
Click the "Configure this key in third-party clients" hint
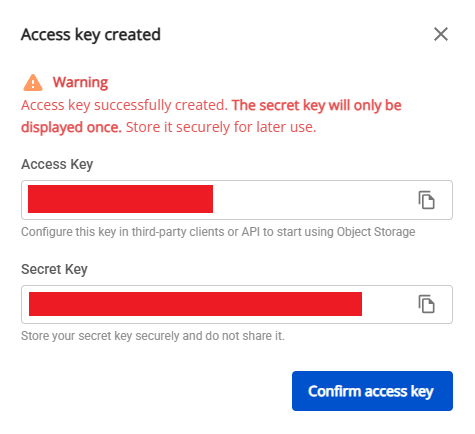pos(218,232)
